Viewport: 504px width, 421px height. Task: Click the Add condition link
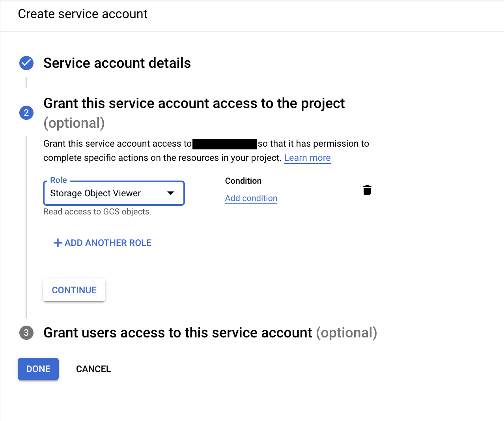251,198
